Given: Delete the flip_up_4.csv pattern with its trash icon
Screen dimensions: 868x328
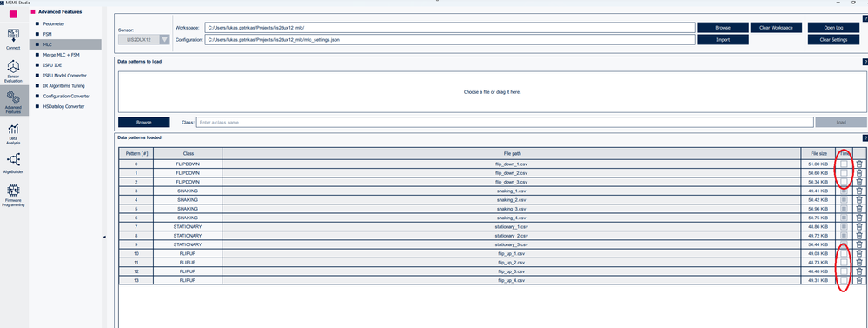Looking at the screenshot, I should coord(859,280).
